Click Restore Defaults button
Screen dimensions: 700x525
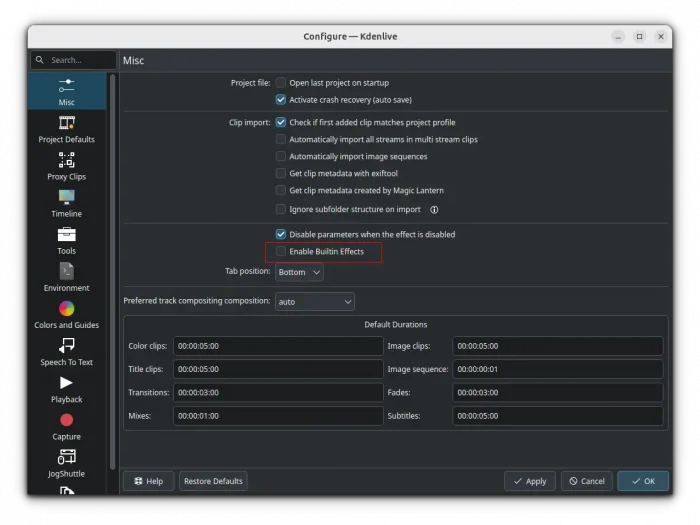[213, 481]
